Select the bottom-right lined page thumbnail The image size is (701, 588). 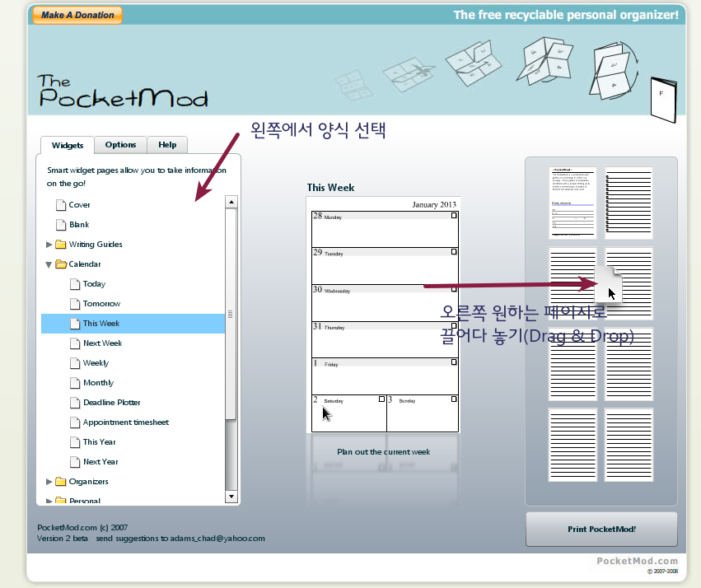coord(629,445)
